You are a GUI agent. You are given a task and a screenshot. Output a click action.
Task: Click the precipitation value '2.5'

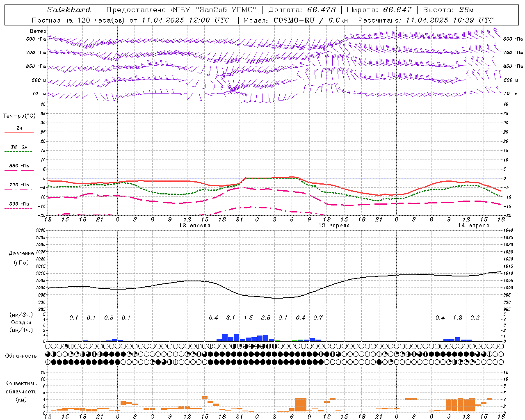(266, 318)
